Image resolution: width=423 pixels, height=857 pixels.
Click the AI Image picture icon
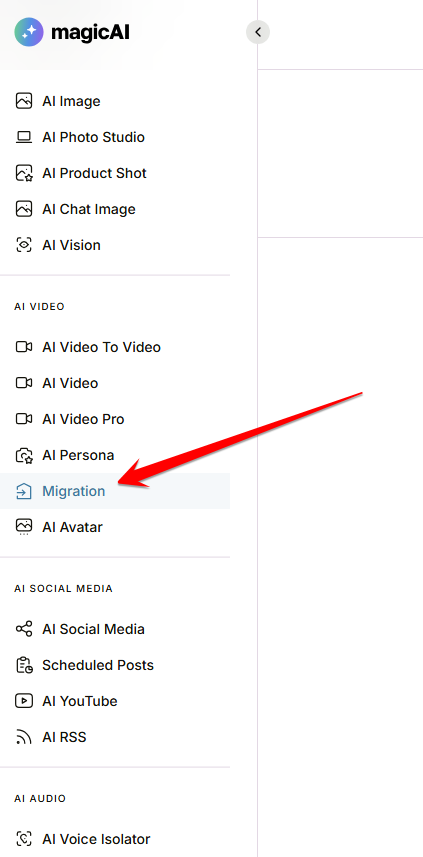click(24, 101)
